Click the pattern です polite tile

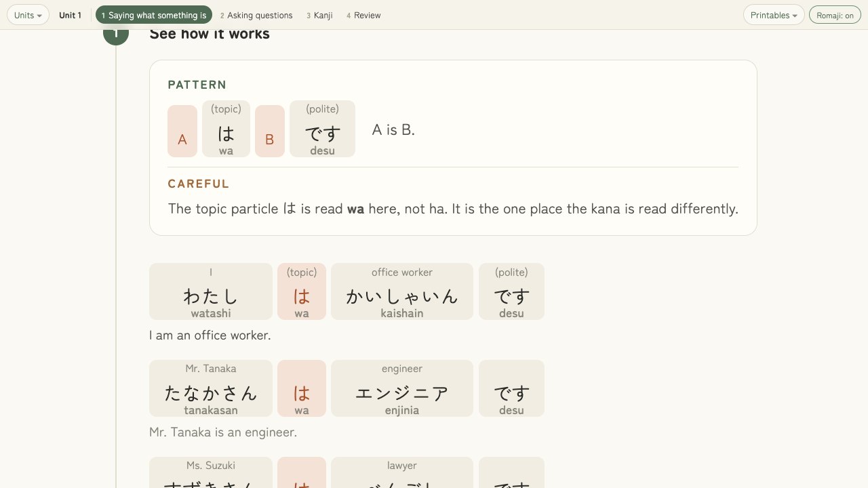click(322, 129)
